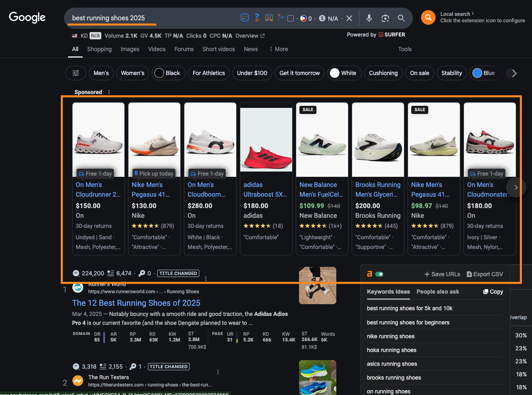532x395 pixels.
Task: Click Export CSV button
Action: pos(485,274)
